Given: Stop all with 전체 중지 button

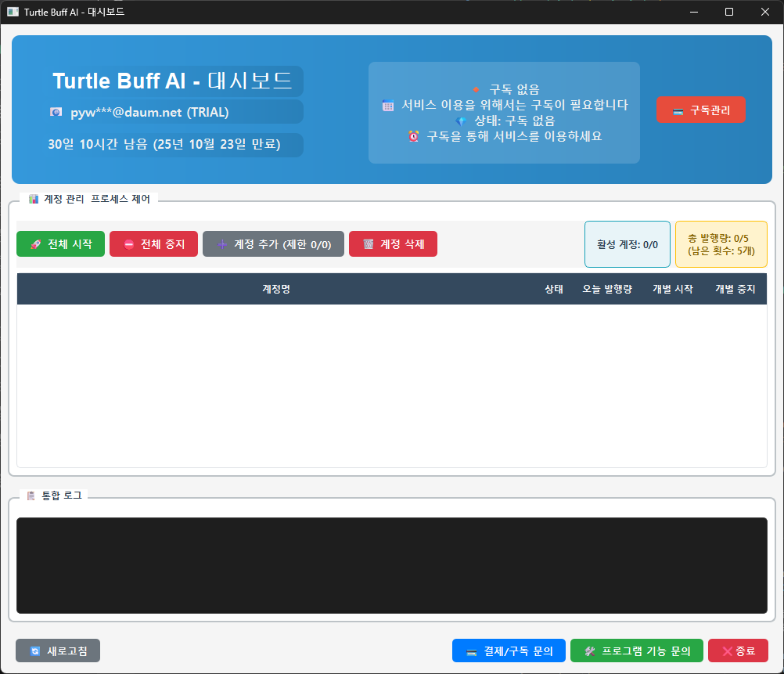Looking at the screenshot, I should 153,243.
